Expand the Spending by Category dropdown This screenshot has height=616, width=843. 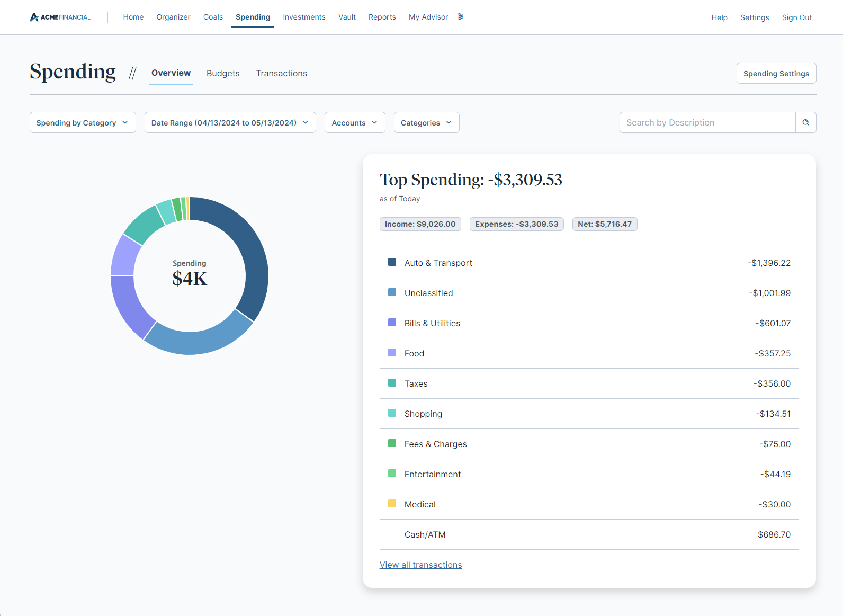[x=83, y=122]
